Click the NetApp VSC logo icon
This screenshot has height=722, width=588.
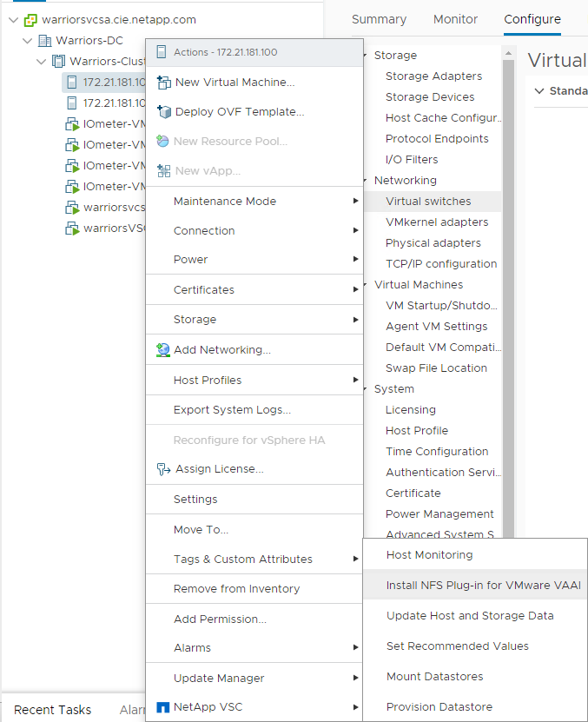tap(162, 707)
